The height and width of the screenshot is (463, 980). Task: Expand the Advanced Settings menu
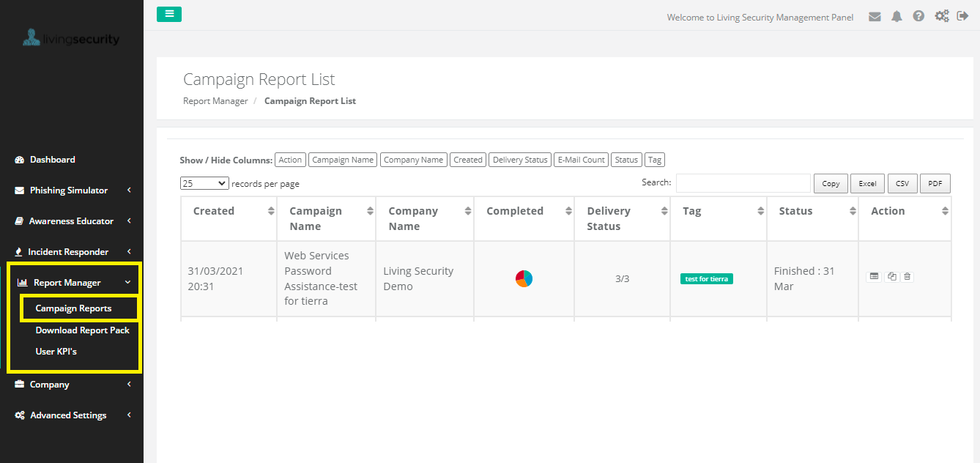(72, 415)
